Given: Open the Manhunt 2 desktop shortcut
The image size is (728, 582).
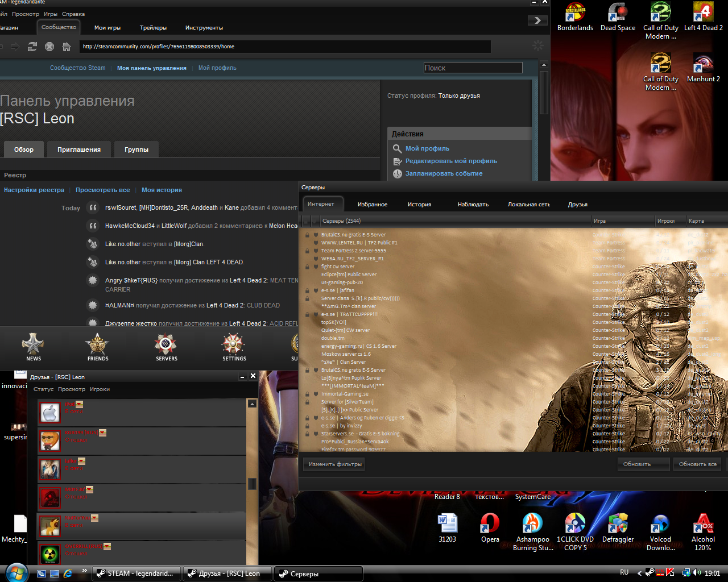Looking at the screenshot, I should [703, 68].
